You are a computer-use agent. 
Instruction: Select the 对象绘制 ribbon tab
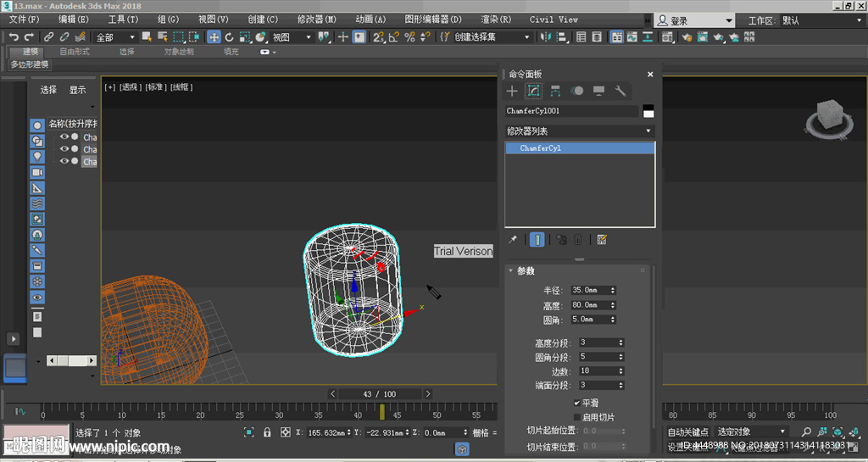tap(179, 52)
